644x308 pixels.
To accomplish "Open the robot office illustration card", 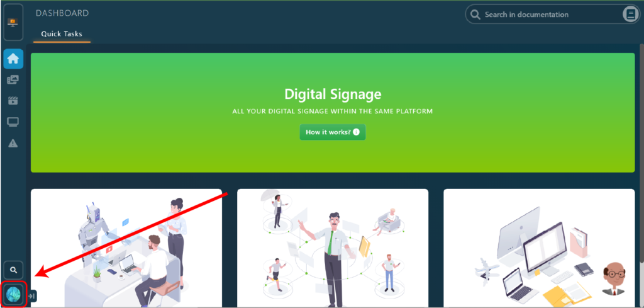I will [126, 248].
